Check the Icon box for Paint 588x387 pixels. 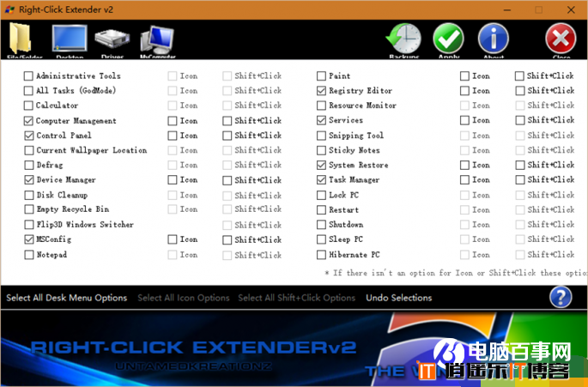(x=464, y=76)
